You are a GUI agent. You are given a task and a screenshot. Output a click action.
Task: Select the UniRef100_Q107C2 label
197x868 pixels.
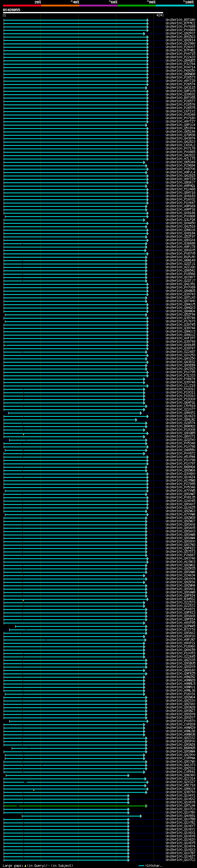180,860
